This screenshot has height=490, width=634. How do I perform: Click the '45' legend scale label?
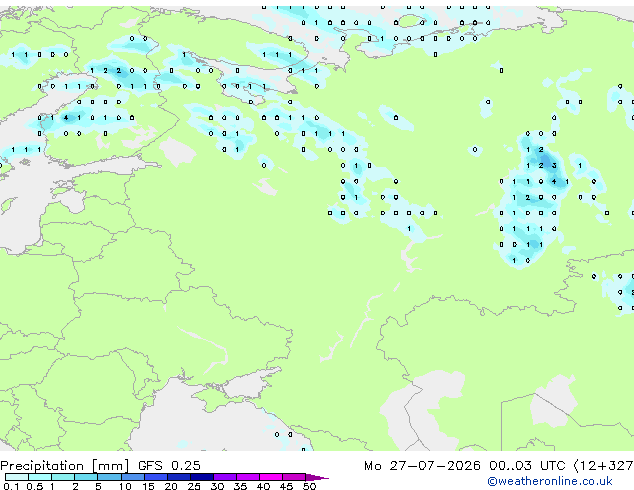point(286,486)
